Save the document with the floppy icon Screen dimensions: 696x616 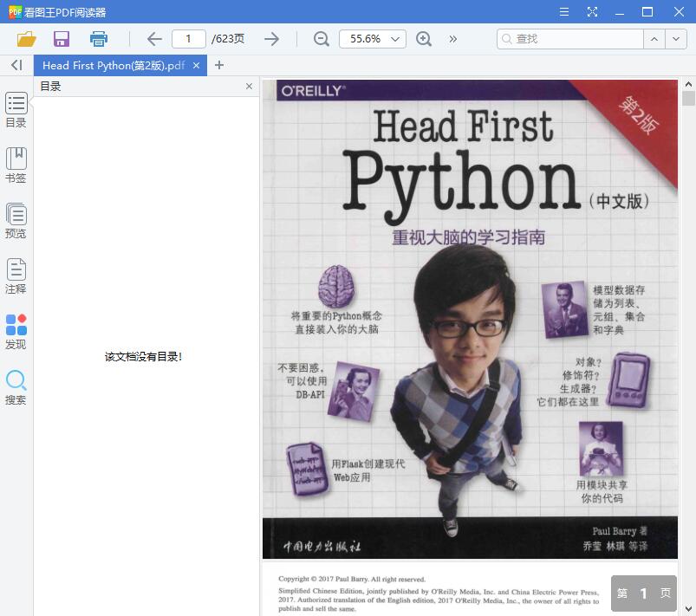[62, 39]
